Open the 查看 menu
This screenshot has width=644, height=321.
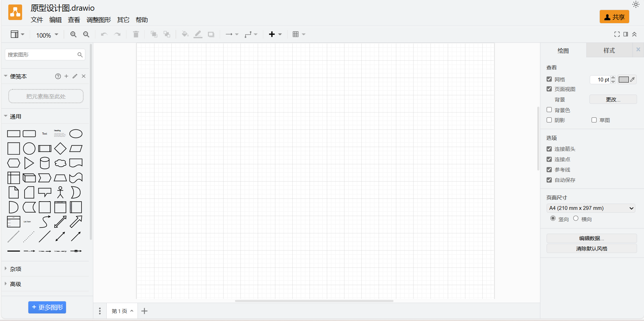74,20
